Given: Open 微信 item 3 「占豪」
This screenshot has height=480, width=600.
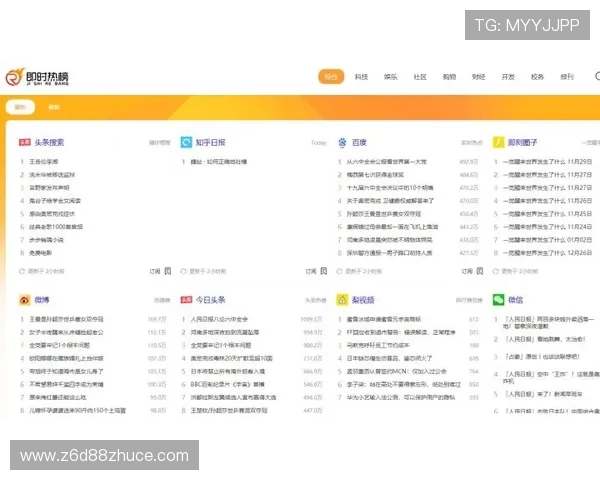Looking at the screenshot, I should click(x=542, y=356).
